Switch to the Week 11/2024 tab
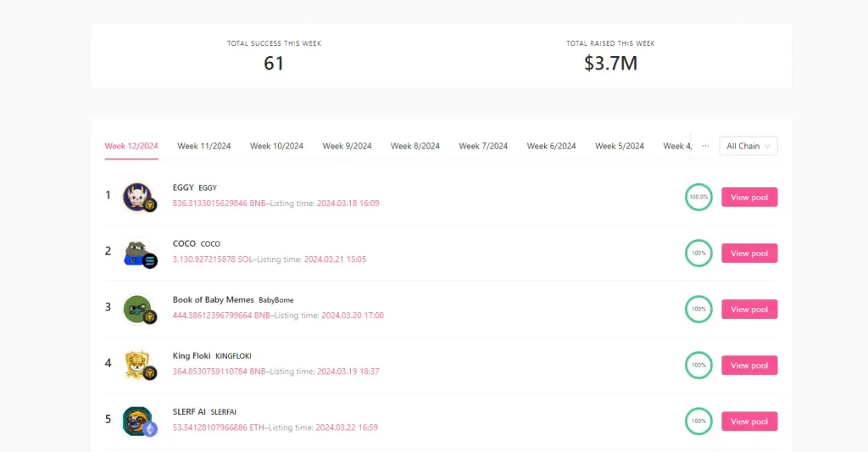 tap(203, 146)
